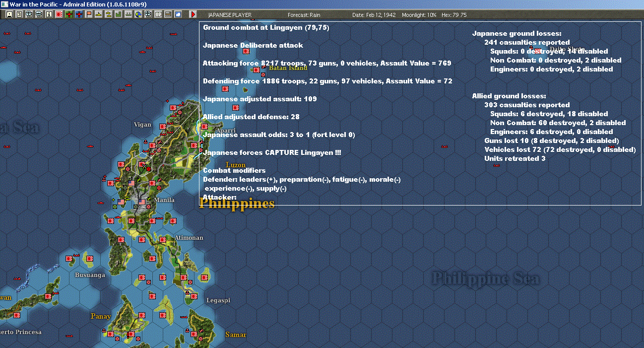Click the 'Japanese Deliberate attack' line

coord(253,45)
